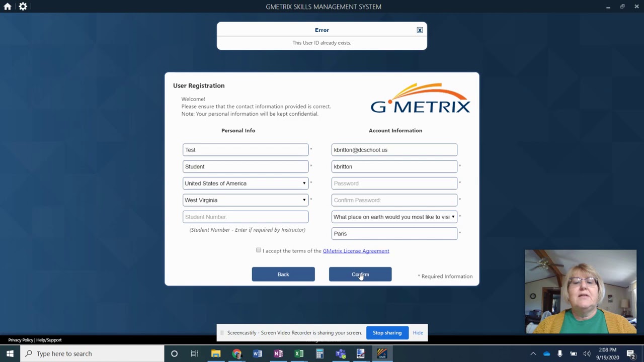
Task: Open the GMetrix License Agreement link
Action: pyautogui.click(x=356, y=251)
